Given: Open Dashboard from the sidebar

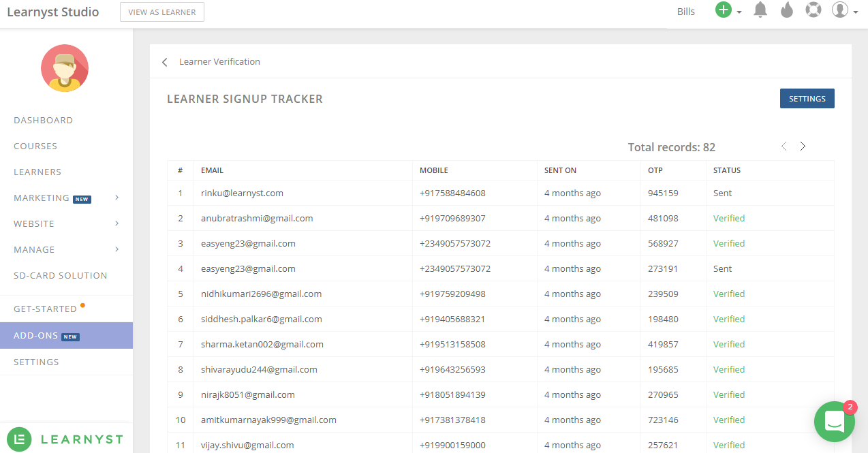Looking at the screenshot, I should 43,121.
